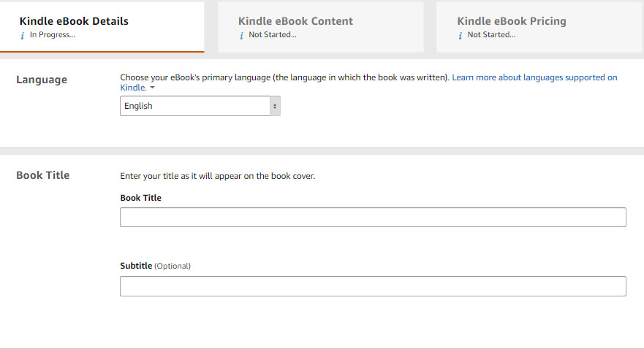This screenshot has height=349, width=644.
Task: Click 'Enter your title as it will appear' text
Action: coord(218,176)
